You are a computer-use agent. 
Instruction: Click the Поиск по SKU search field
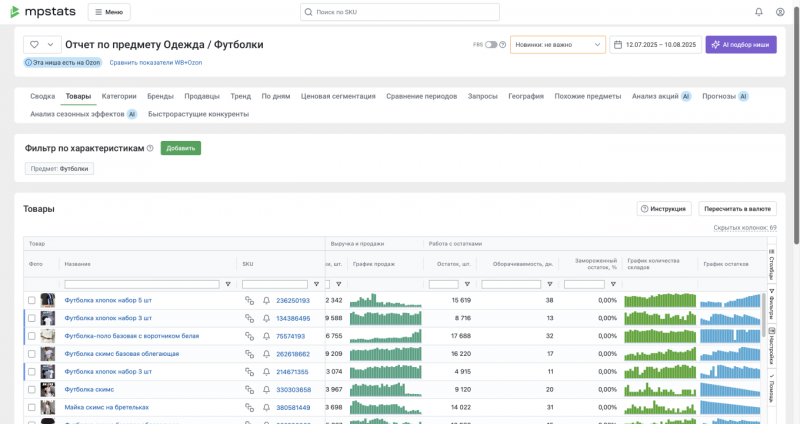[400, 12]
